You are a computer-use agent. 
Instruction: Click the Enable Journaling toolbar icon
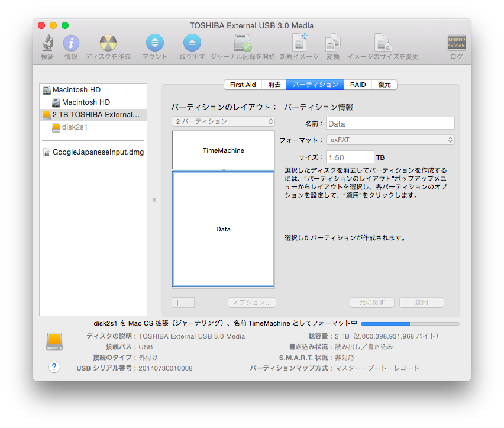(x=243, y=43)
